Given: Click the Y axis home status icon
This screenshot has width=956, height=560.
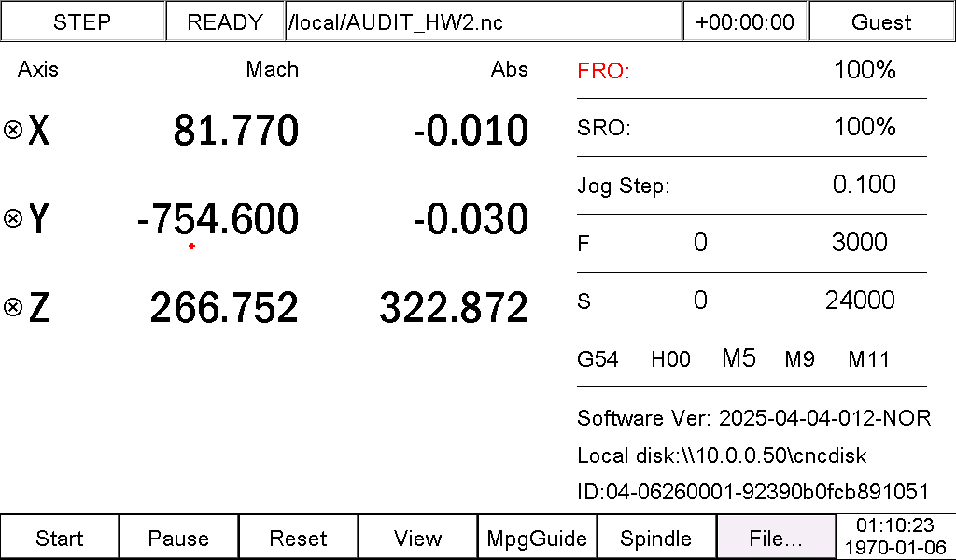Looking at the screenshot, I should [x=13, y=218].
